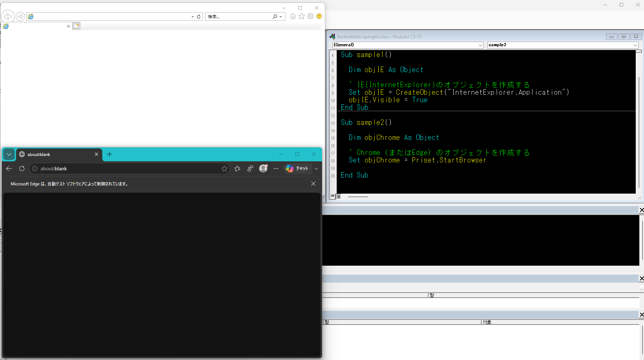This screenshot has width=644, height=360.
Task: Open the IE home icon
Action: 293,16
